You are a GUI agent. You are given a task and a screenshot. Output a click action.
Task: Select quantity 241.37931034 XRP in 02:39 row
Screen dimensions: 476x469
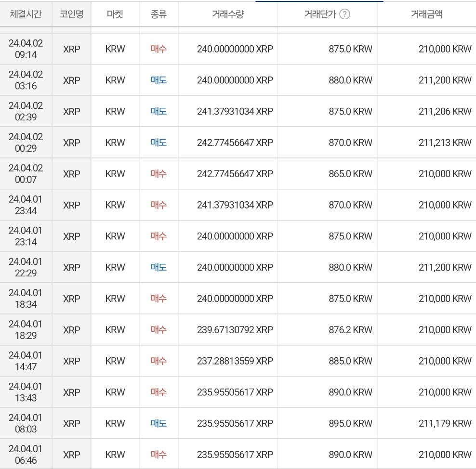(235, 111)
